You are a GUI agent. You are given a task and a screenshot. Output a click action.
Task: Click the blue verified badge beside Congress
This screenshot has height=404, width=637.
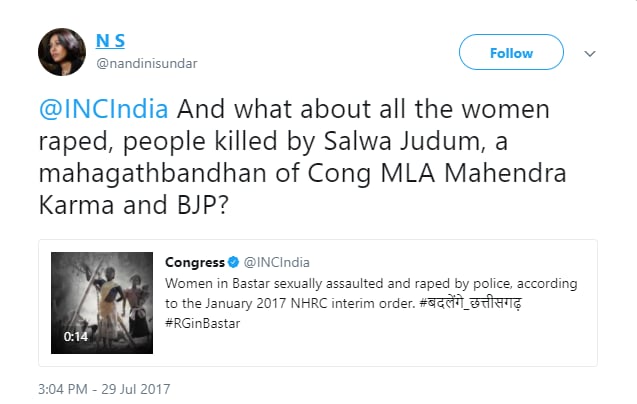click(235, 263)
